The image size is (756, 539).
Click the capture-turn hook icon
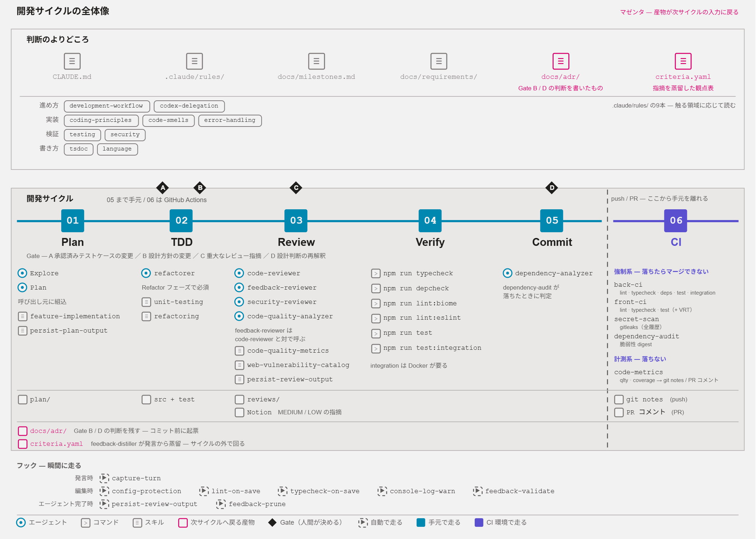104,478
